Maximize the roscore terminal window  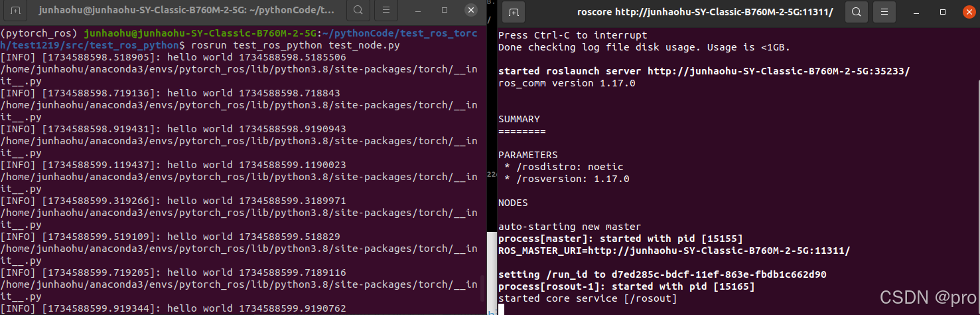click(x=943, y=11)
